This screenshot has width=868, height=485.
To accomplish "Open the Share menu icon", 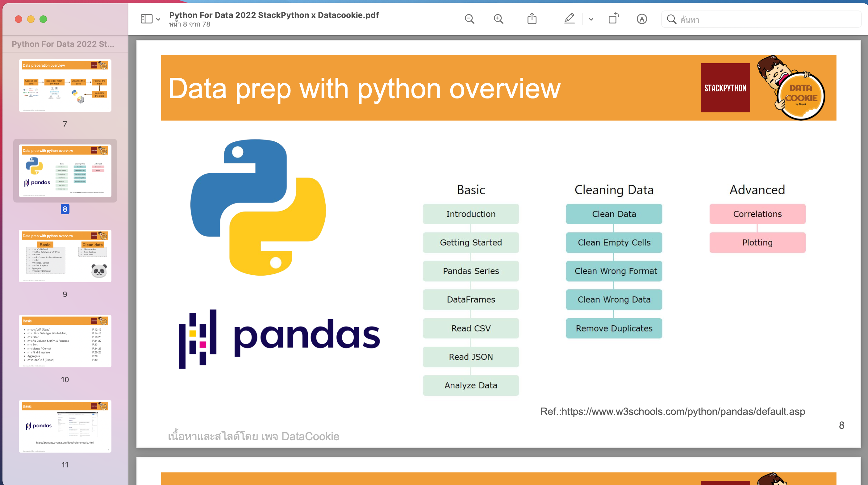I will click(532, 19).
